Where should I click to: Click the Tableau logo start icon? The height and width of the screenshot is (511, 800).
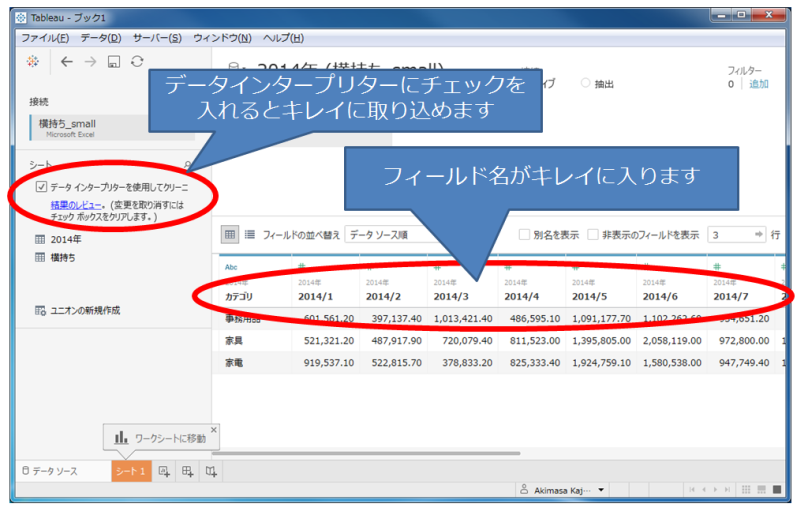pos(33,62)
